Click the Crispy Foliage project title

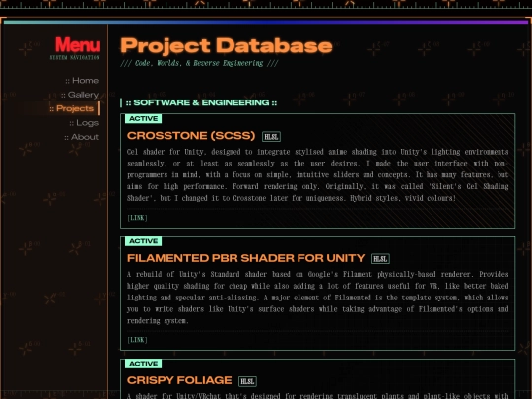pos(179,380)
